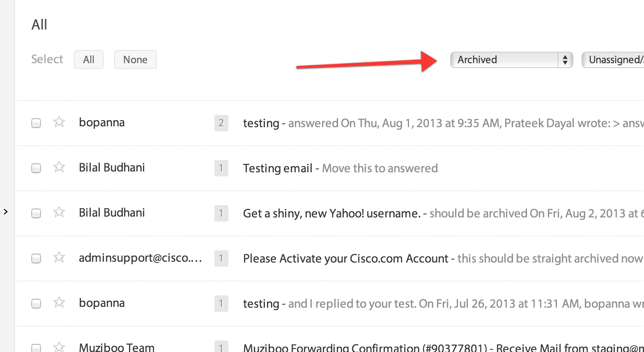Viewport: 644px width, 352px height.
Task: Open the Archived status dropdown
Action: coord(511,60)
